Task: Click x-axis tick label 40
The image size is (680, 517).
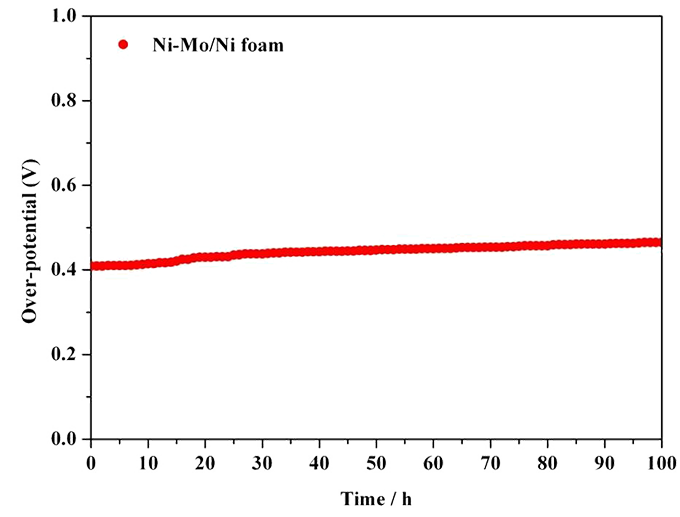Action: point(320,463)
